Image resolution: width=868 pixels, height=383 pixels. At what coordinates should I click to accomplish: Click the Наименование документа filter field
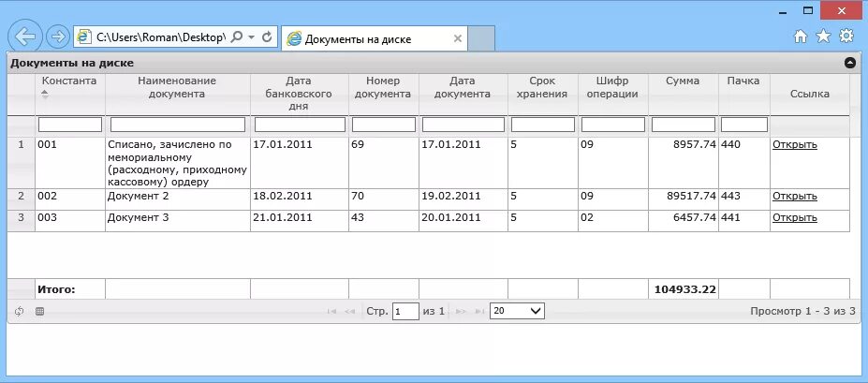click(178, 125)
